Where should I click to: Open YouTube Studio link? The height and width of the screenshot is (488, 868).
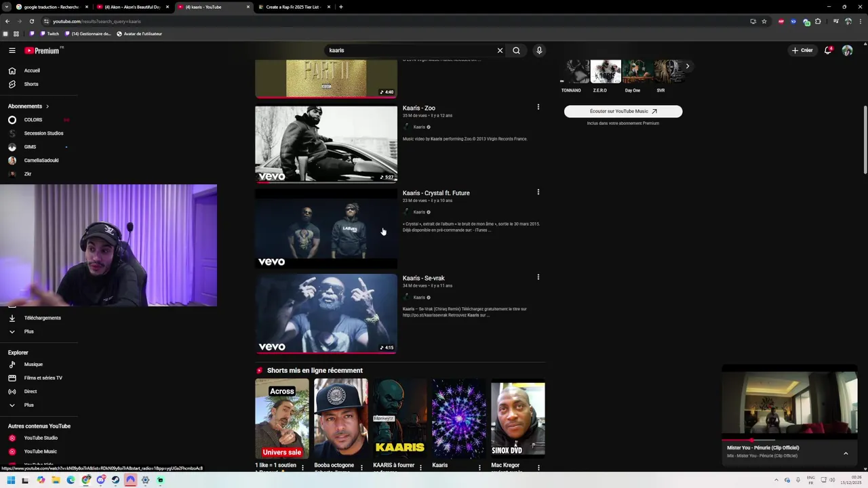[41, 438]
